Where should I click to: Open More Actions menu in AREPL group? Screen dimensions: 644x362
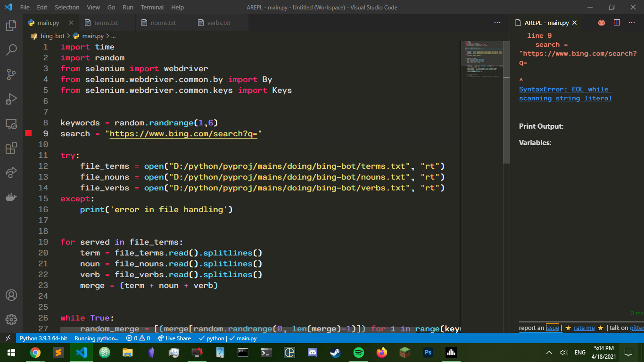click(x=632, y=23)
